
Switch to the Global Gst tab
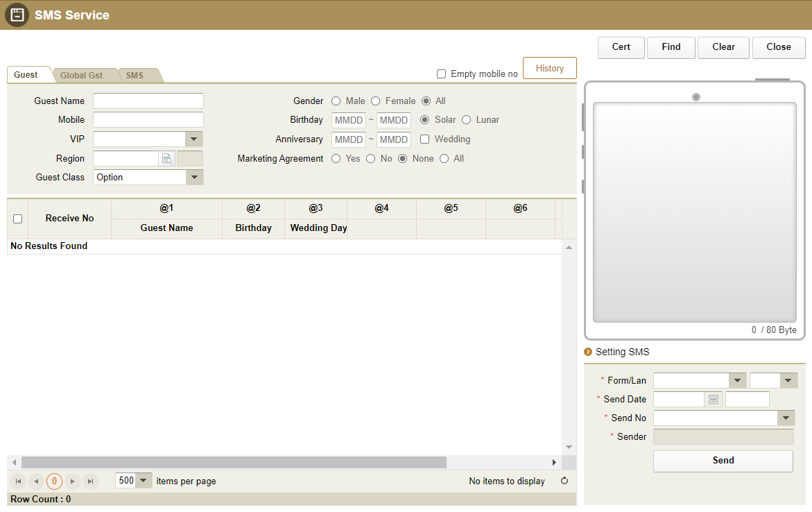tap(81, 75)
